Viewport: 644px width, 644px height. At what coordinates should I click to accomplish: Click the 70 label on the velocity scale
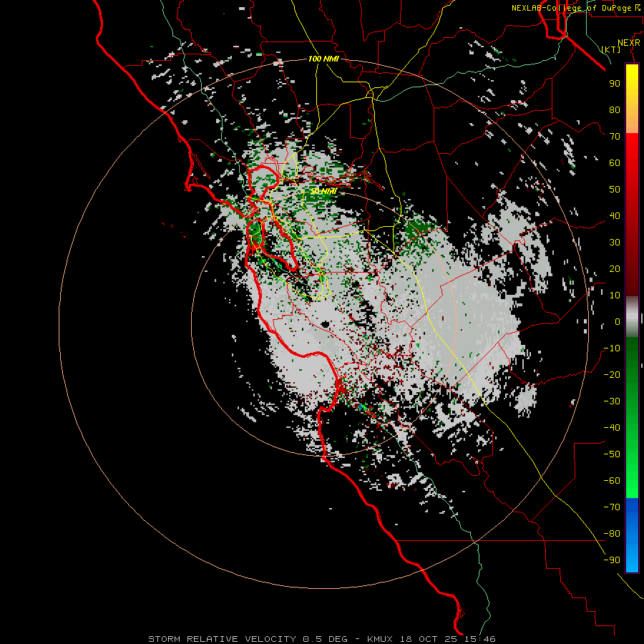[615, 137]
